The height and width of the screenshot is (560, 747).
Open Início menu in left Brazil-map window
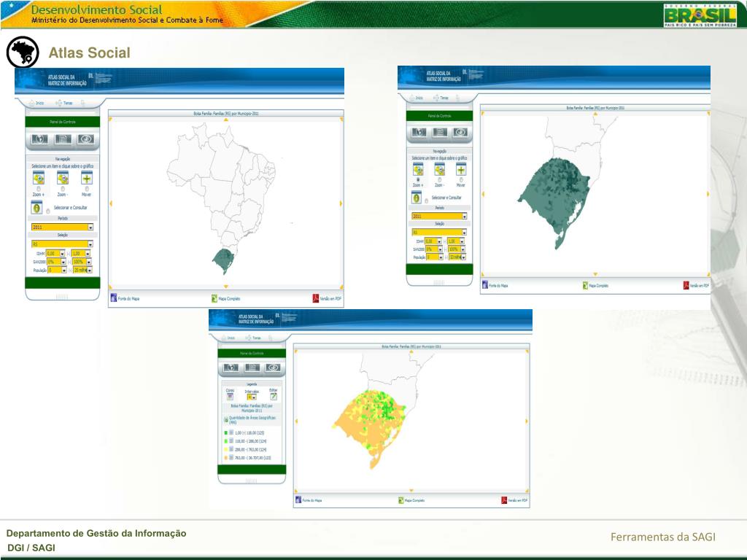coord(36,103)
